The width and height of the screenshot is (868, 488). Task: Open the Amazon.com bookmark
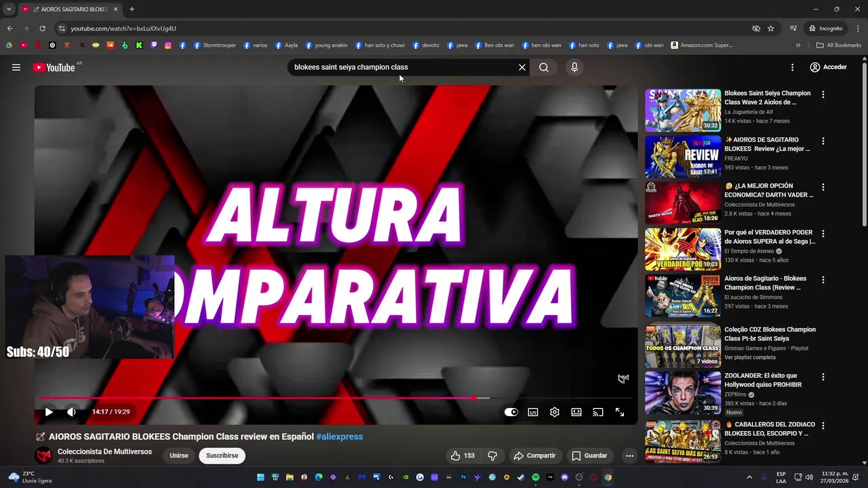pyautogui.click(x=702, y=45)
